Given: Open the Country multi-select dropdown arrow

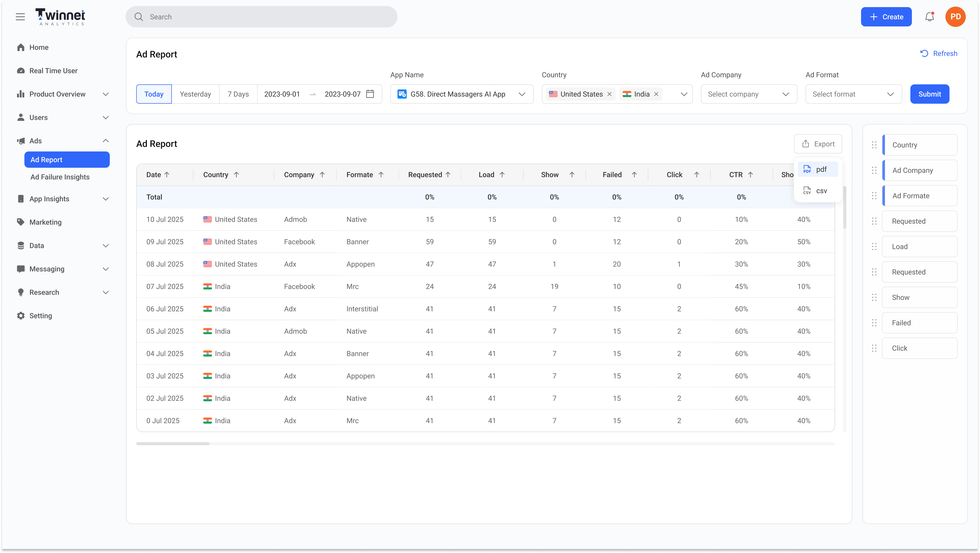Looking at the screenshot, I should click(684, 94).
